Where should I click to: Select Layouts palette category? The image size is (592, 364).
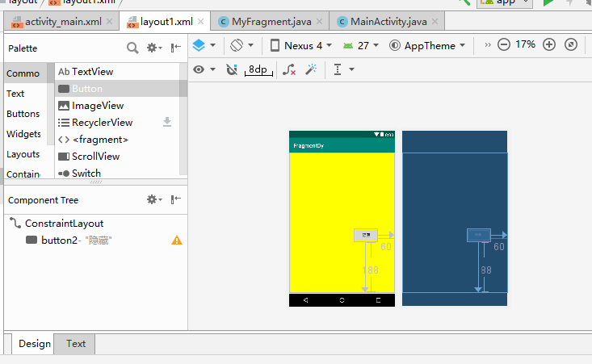tap(23, 154)
